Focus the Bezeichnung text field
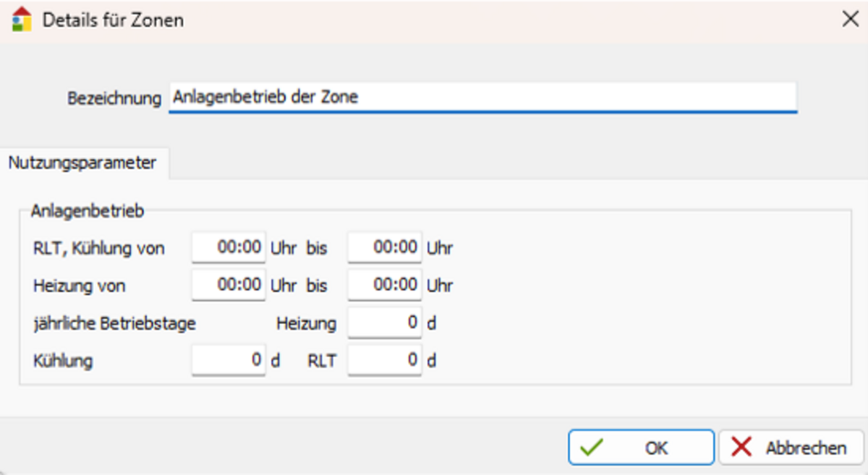 pos(482,97)
